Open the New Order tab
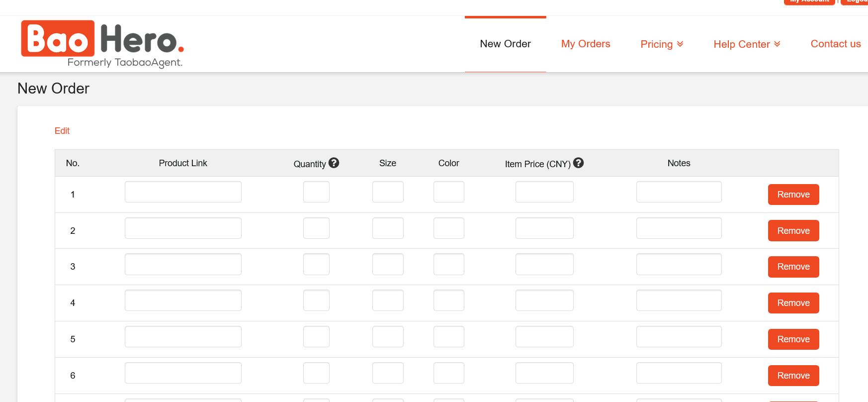This screenshot has width=868, height=402. tap(505, 44)
